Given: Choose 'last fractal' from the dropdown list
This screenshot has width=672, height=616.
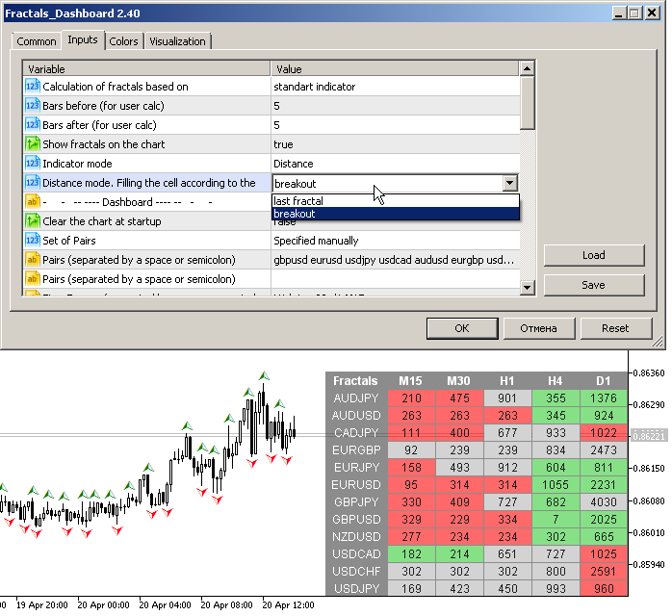Looking at the screenshot, I should tap(396, 201).
